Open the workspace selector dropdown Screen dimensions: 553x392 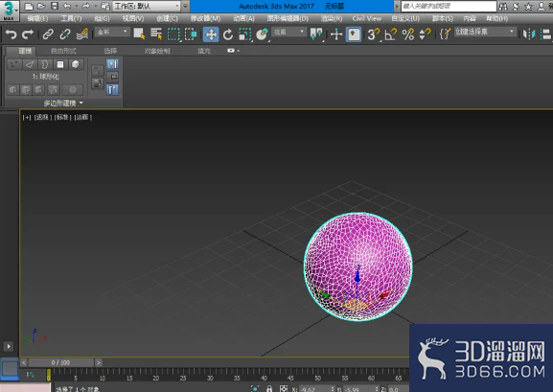coord(146,6)
